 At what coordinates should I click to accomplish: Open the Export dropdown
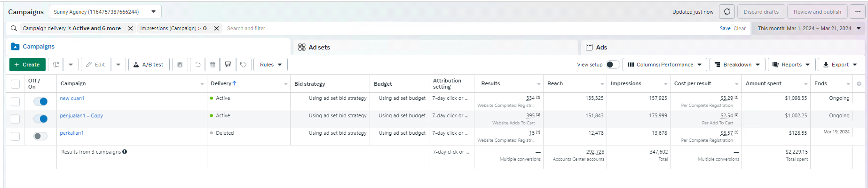pos(840,65)
